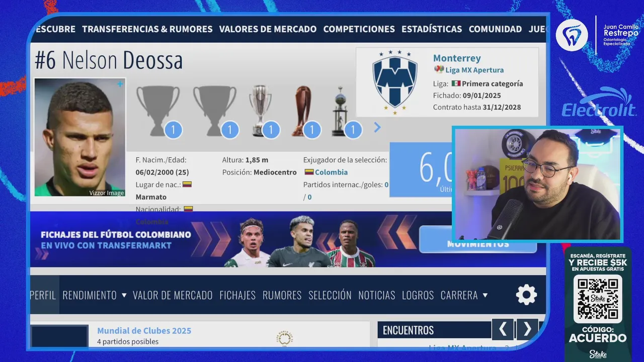The image size is (644, 362).
Task: Go to next match with right arrow
Action: pos(527,329)
